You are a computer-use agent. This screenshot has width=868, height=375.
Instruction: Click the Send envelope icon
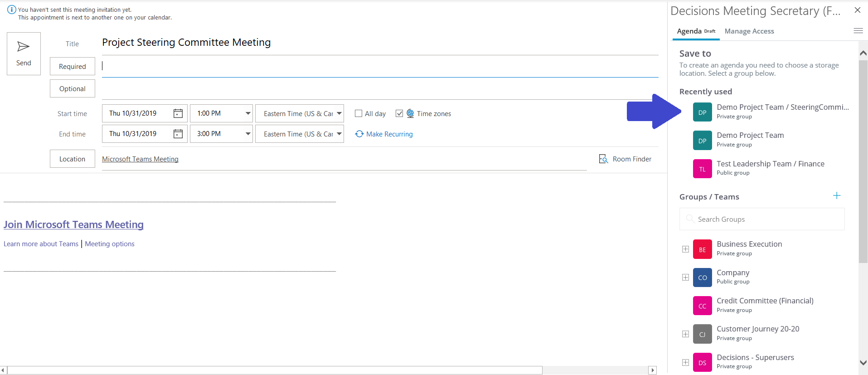coord(24,47)
